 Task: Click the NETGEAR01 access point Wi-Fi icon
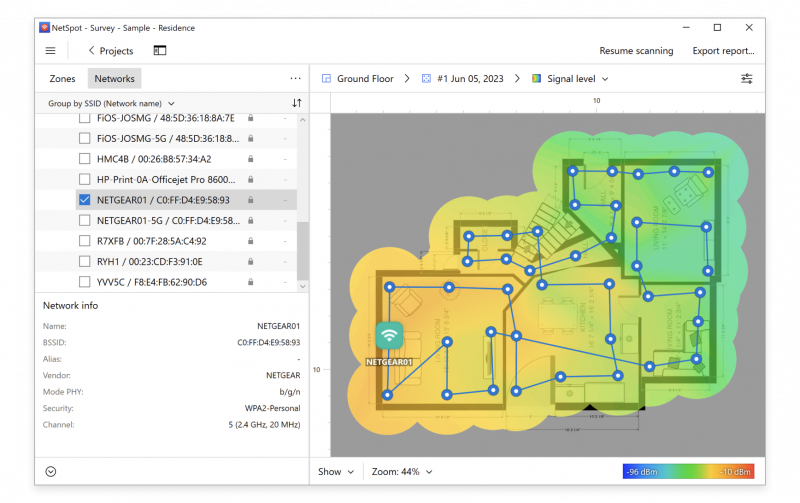pos(389,335)
